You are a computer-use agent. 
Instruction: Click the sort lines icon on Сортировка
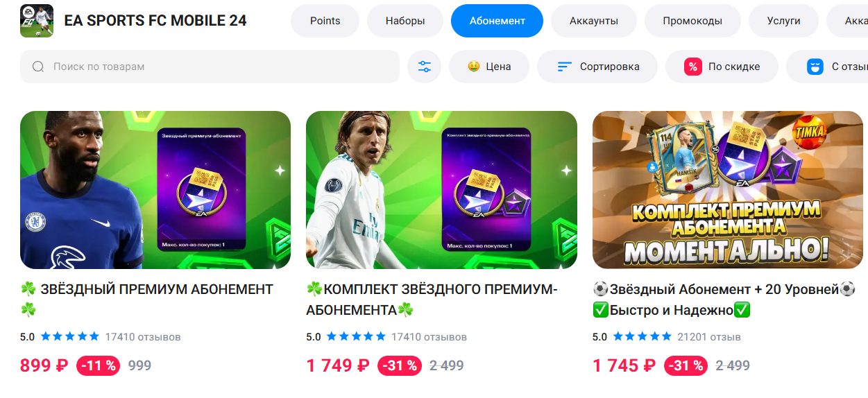click(x=565, y=67)
